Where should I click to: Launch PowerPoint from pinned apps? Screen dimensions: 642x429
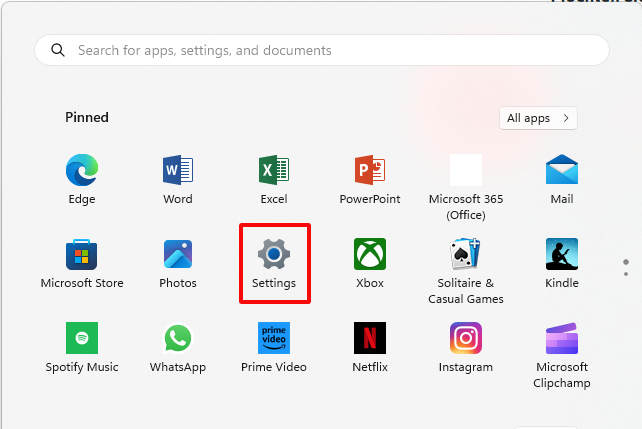pos(370,171)
